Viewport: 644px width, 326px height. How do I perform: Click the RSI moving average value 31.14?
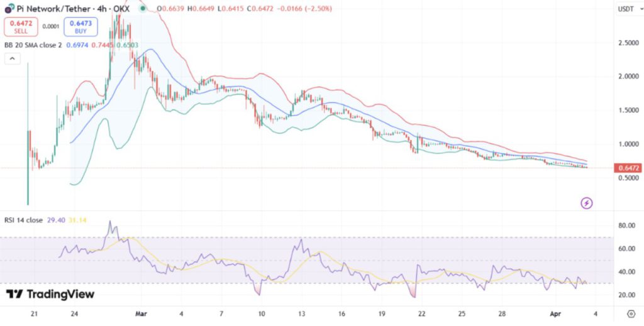pos(77,220)
